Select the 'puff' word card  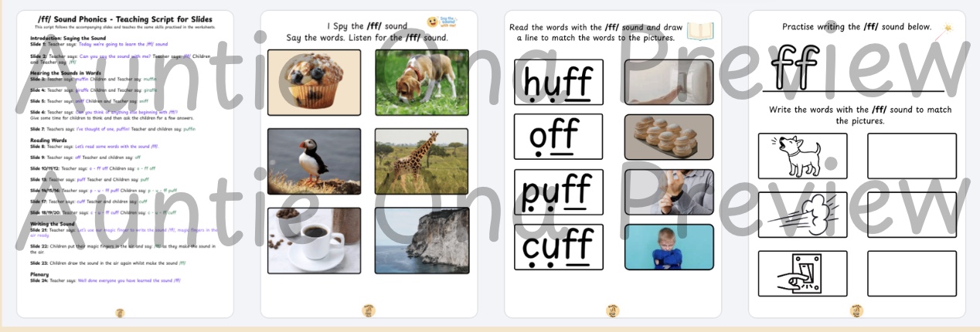tap(558, 192)
